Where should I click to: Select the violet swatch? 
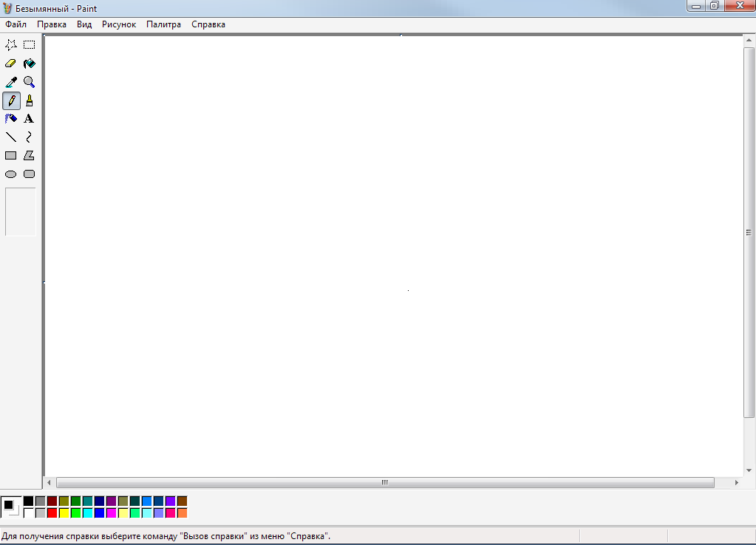[x=170, y=501]
